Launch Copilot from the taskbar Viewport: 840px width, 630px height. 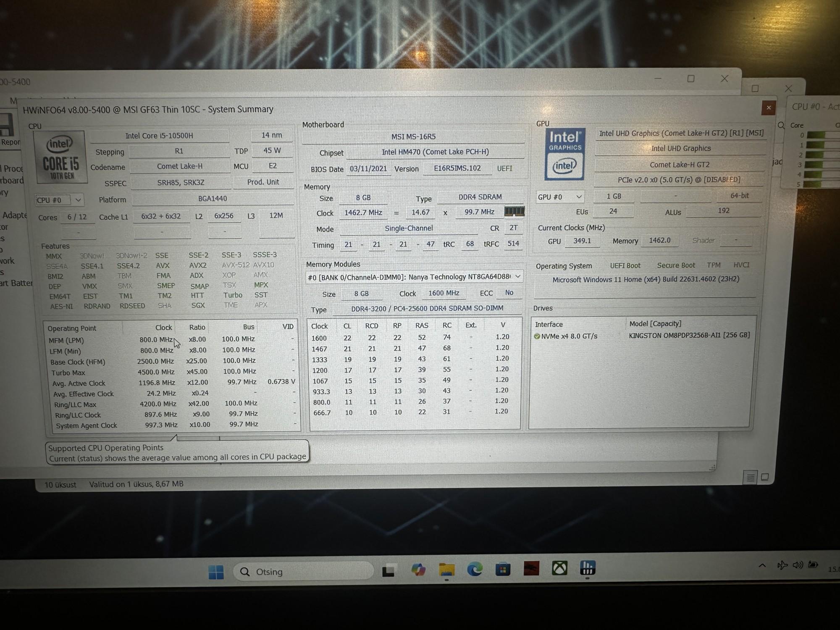(x=418, y=570)
